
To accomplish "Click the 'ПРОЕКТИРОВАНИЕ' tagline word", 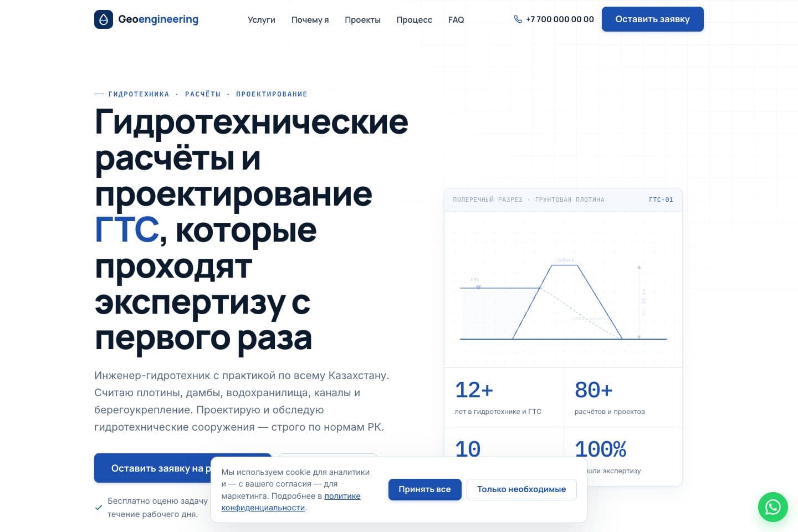I will pyautogui.click(x=272, y=94).
